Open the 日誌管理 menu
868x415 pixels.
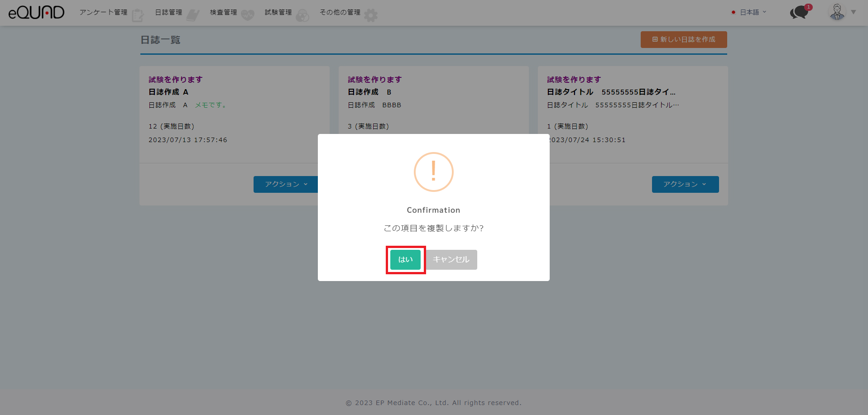click(168, 12)
